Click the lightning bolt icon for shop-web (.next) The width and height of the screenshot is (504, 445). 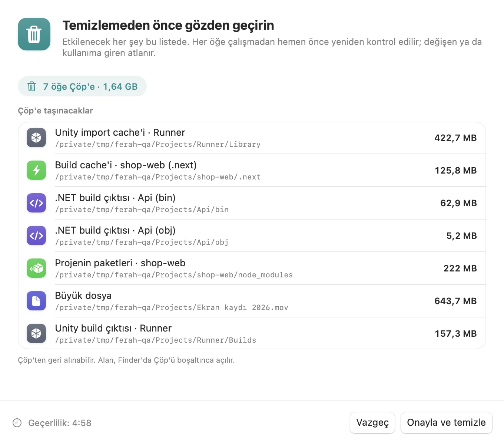[36, 170]
